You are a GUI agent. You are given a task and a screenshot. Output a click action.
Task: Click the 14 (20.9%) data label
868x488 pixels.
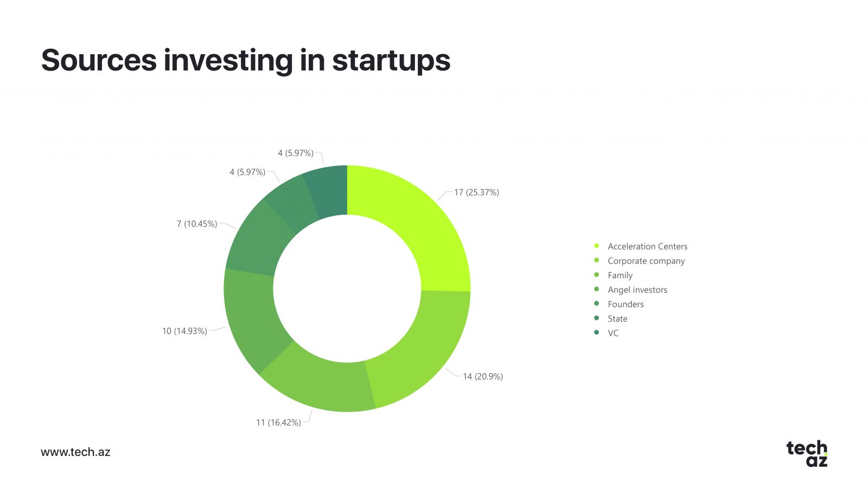tap(483, 376)
